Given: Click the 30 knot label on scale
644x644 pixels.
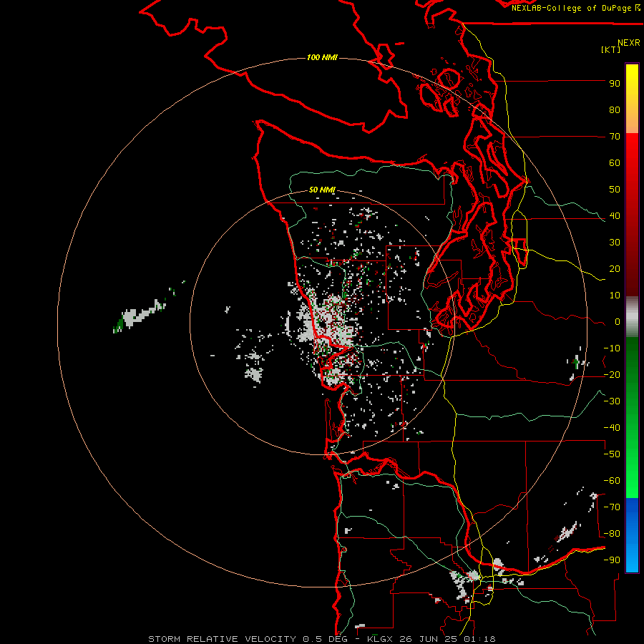Looking at the screenshot, I should pos(615,243).
